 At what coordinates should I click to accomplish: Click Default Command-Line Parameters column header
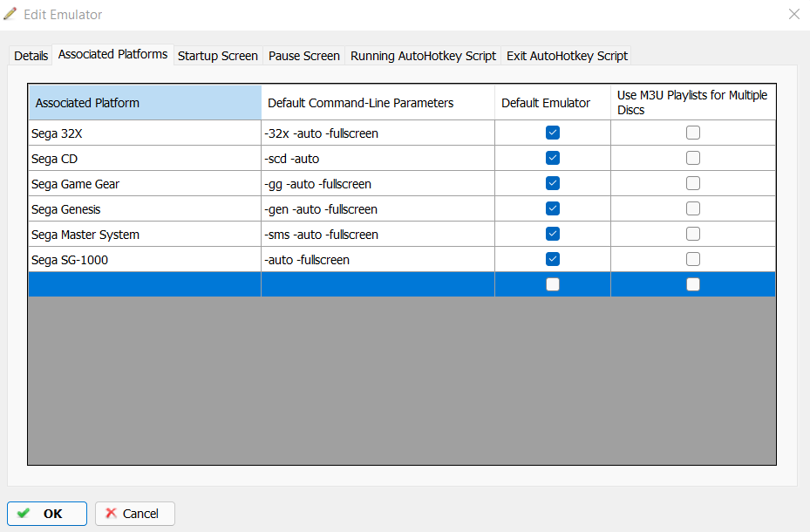coord(378,103)
